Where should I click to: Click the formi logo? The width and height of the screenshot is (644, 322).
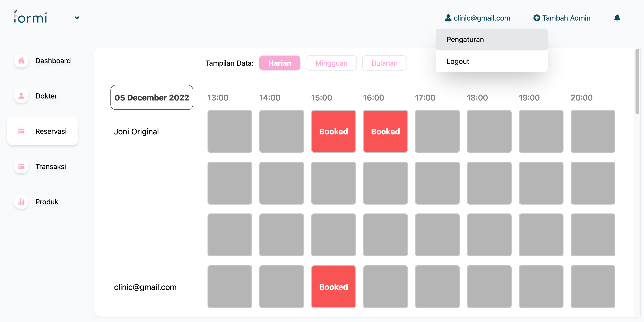click(30, 17)
